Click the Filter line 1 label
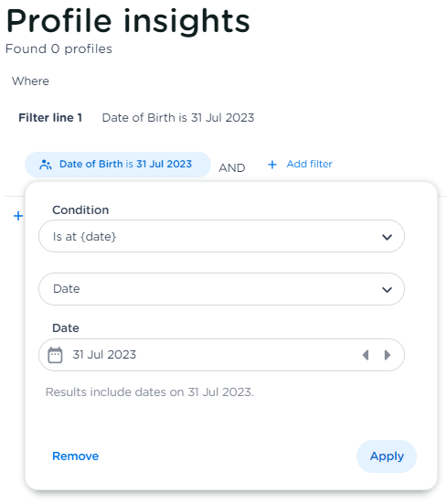Viewport: 447px width, 504px height. pyautogui.click(x=50, y=118)
